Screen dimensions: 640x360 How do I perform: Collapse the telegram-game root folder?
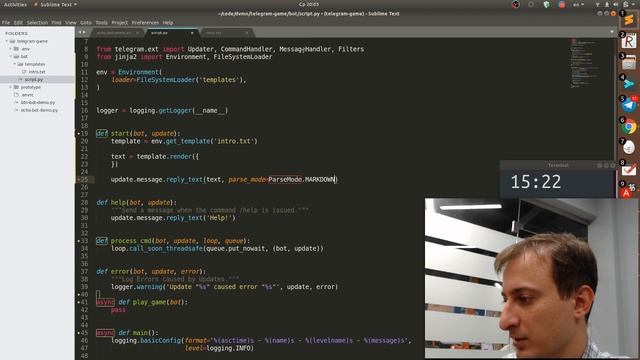[x=6, y=41]
